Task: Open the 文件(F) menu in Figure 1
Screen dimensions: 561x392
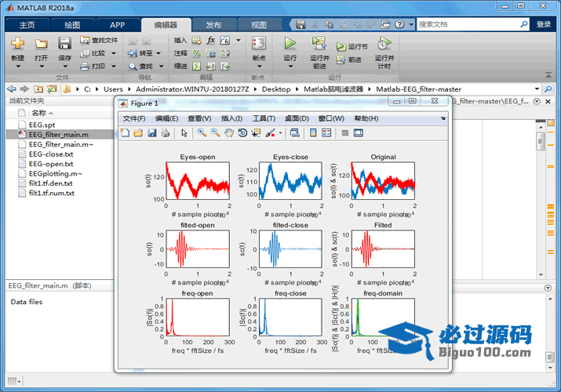Action: pyautogui.click(x=134, y=118)
